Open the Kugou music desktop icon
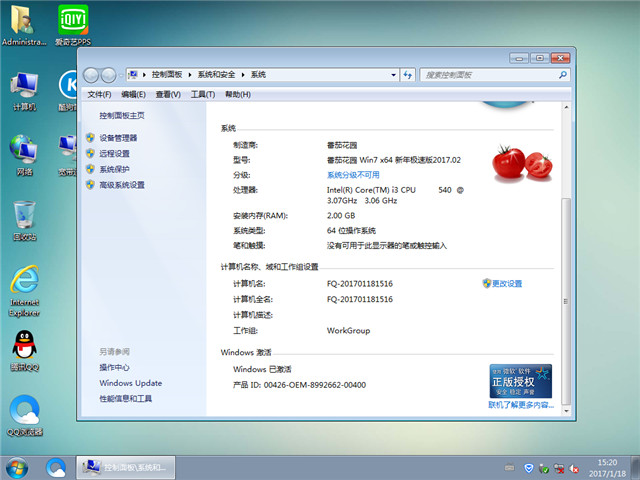The image size is (640, 480). (68, 91)
